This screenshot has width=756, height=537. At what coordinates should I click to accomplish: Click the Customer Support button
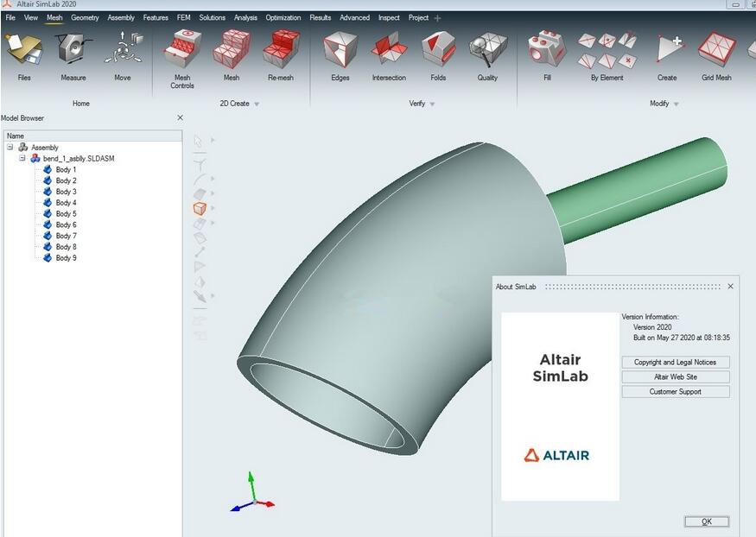point(676,392)
